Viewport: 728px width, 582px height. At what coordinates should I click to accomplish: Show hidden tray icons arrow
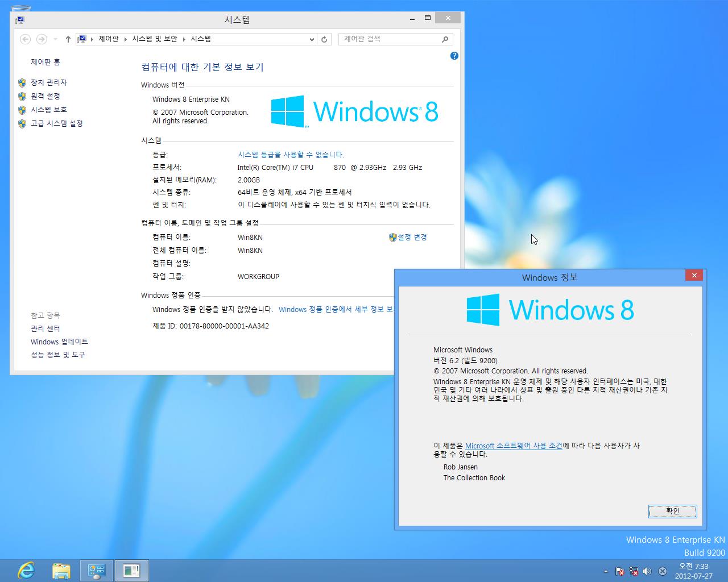coord(606,571)
